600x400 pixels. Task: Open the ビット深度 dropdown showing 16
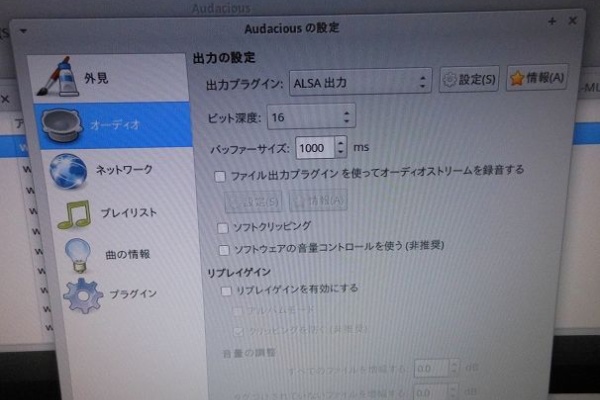311,117
